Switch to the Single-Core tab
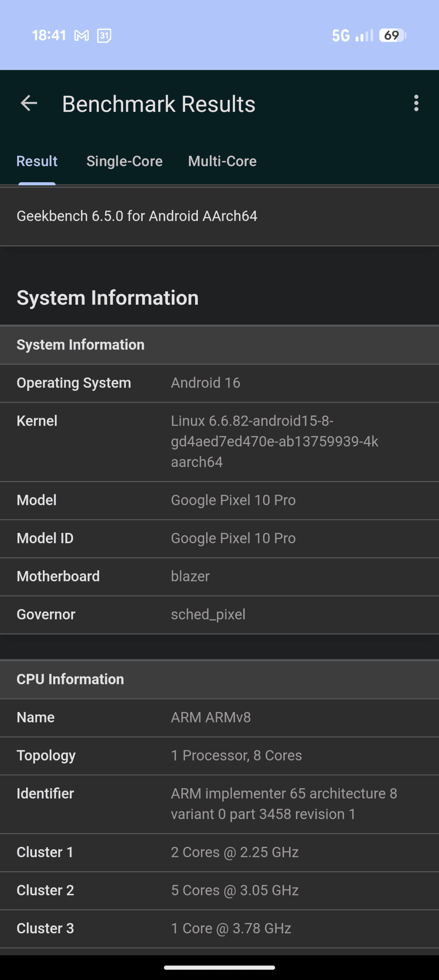 pyautogui.click(x=124, y=161)
